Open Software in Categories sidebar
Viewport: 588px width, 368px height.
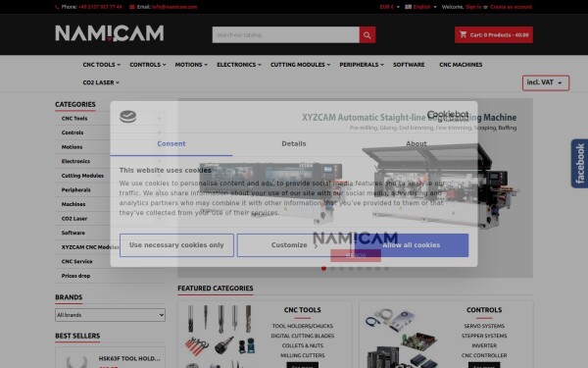pos(73,233)
